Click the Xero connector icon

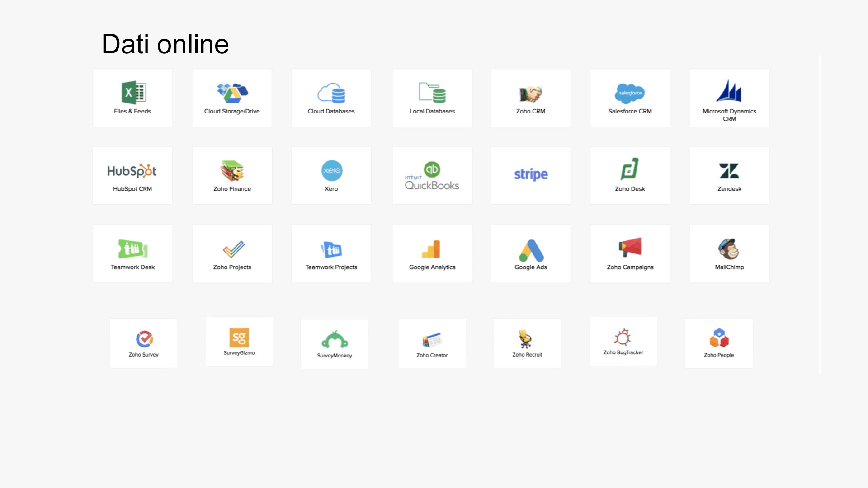pyautogui.click(x=332, y=170)
